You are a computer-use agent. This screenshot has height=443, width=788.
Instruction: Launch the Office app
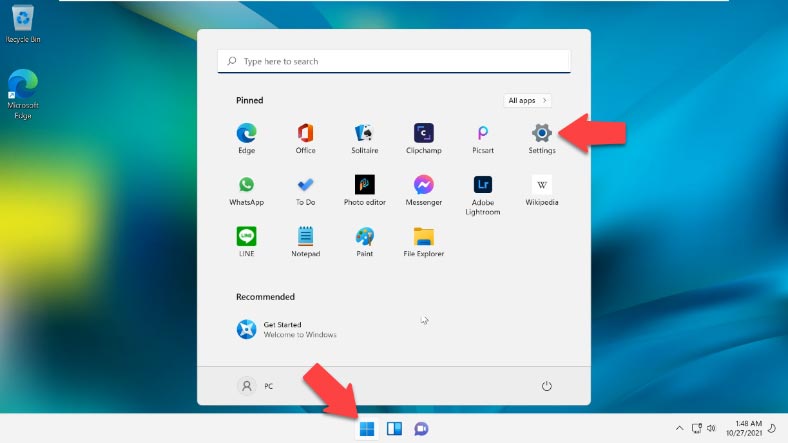tap(305, 138)
